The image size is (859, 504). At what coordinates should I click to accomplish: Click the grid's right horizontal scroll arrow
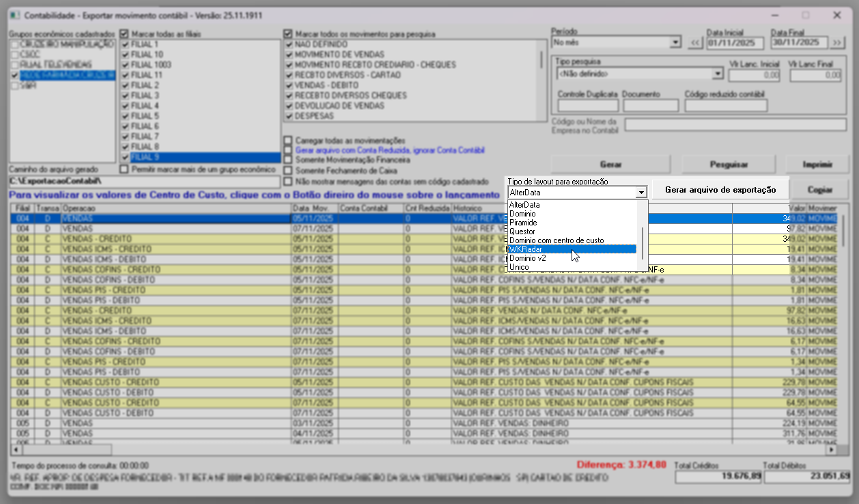click(831, 450)
